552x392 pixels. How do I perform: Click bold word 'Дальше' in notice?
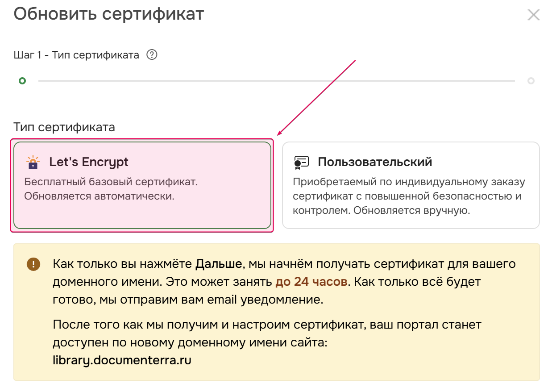click(x=219, y=264)
